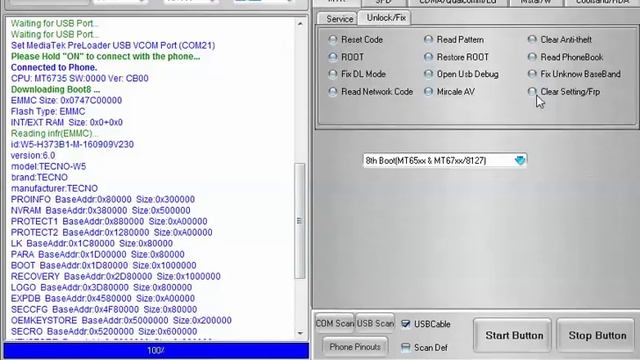Image resolution: width=640 pixels, height=360 pixels.
Task: Click the USB Scan button
Action: [375, 324]
